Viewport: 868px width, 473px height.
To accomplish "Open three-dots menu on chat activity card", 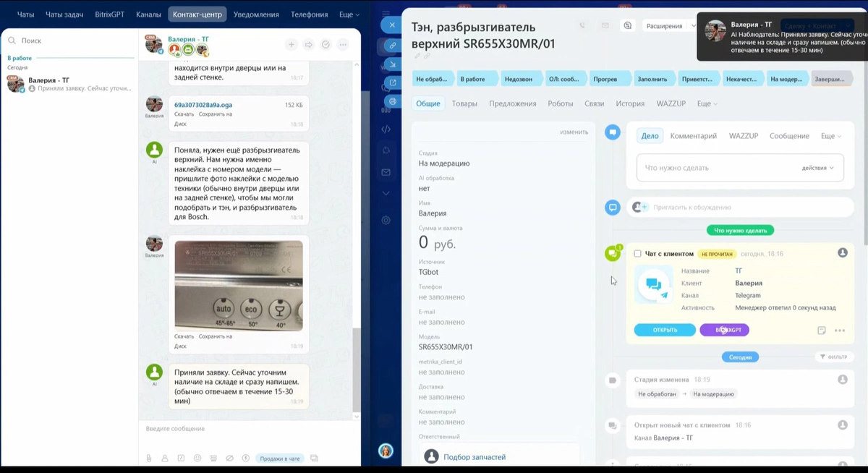I will click(839, 331).
